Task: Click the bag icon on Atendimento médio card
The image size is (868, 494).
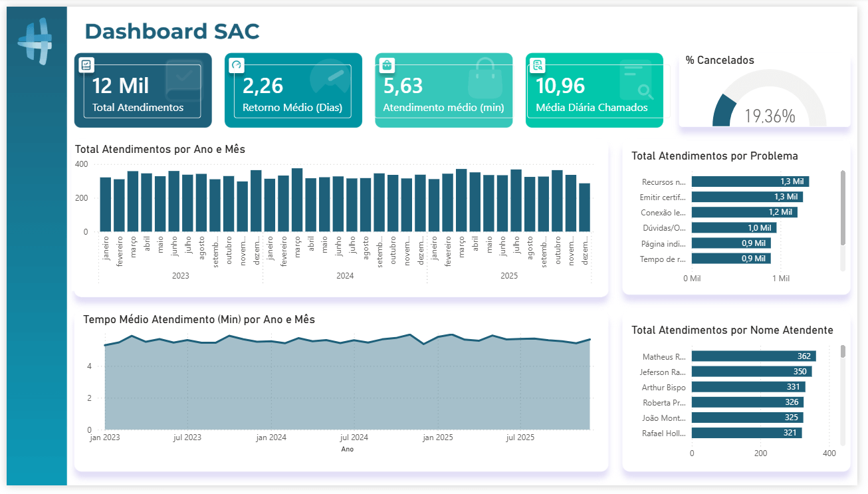Action: (x=387, y=65)
